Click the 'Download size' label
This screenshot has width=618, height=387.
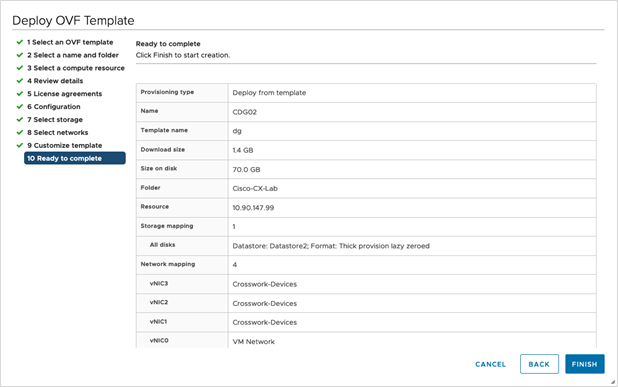click(x=162, y=150)
